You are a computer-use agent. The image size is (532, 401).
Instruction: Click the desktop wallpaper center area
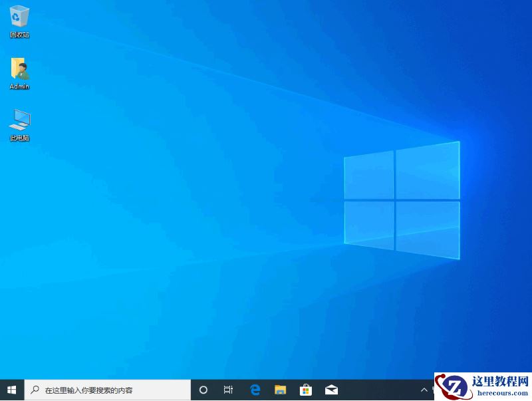click(x=266, y=200)
